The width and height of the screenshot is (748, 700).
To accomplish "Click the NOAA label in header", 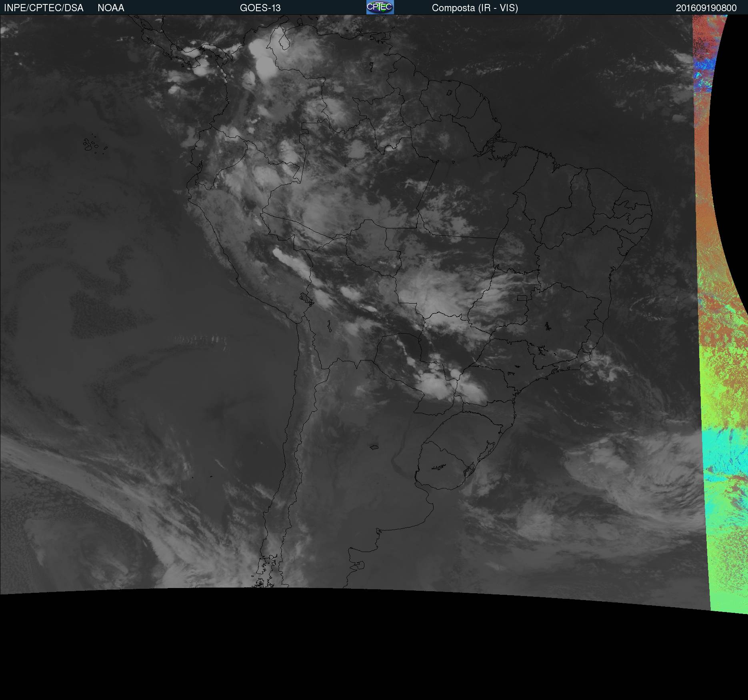I will 111,8.
